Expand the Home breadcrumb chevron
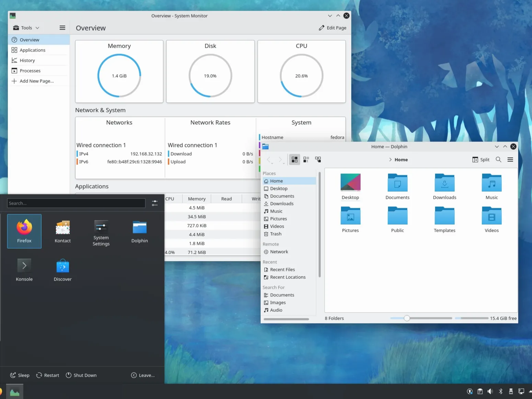Viewport: 532px width, 399px height. tap(390, 159)
